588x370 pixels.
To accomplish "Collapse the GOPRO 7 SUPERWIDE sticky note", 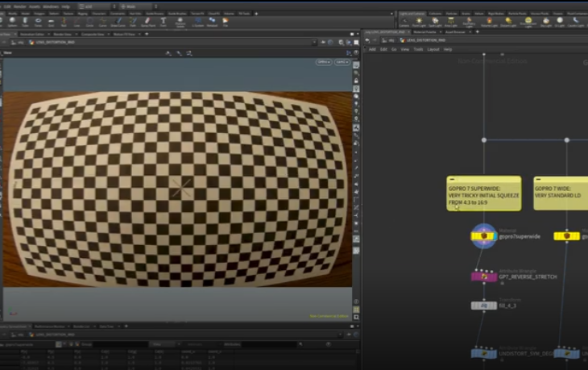I will 452,180.
